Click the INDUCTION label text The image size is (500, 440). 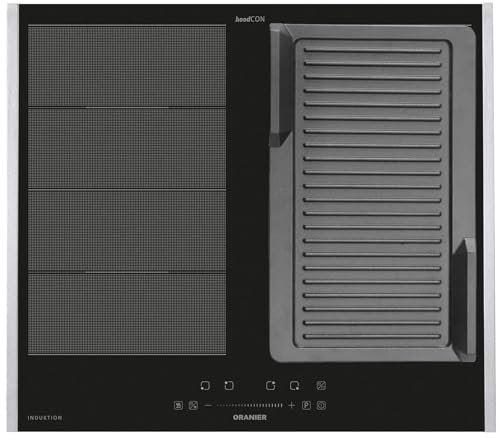(x=45, y=418)
